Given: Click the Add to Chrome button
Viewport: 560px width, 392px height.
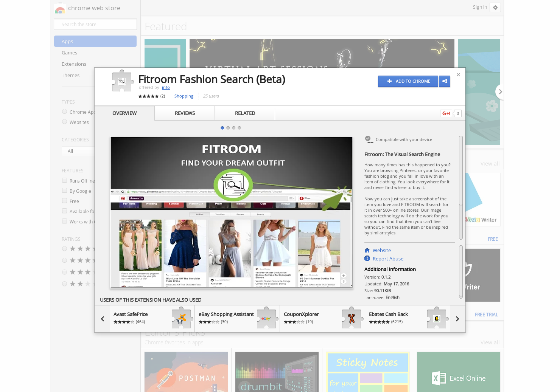Looking at the screenshot, I should coord(408,81).
